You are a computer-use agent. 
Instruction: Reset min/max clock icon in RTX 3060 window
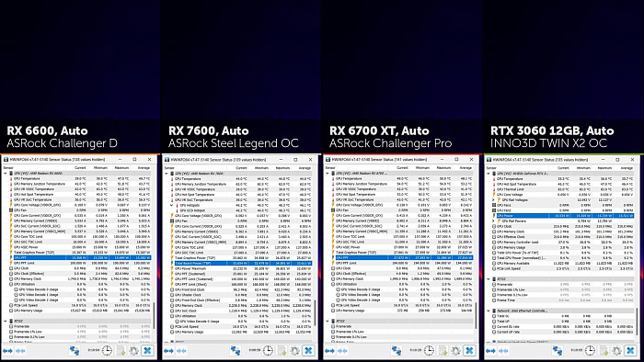coord(591,351)
